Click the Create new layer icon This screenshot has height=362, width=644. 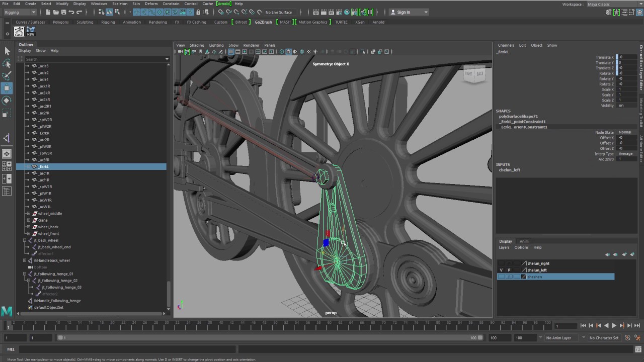[624, 254]
